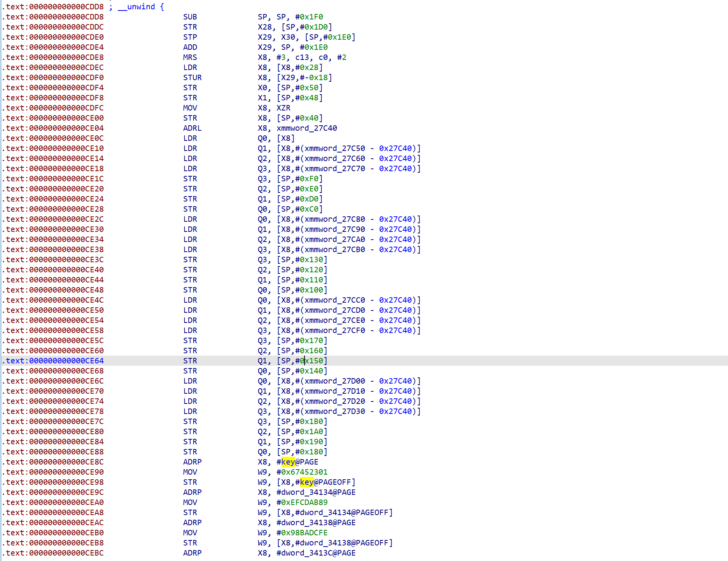Click the immediate value 0x98BADCFE
The image size is (728, 561).
[304, 533]
